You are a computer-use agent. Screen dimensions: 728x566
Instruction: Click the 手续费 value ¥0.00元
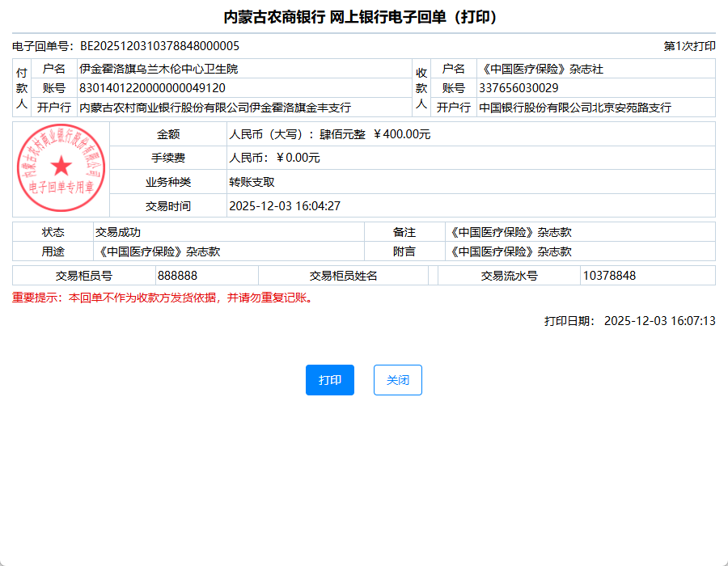point(297,158)
